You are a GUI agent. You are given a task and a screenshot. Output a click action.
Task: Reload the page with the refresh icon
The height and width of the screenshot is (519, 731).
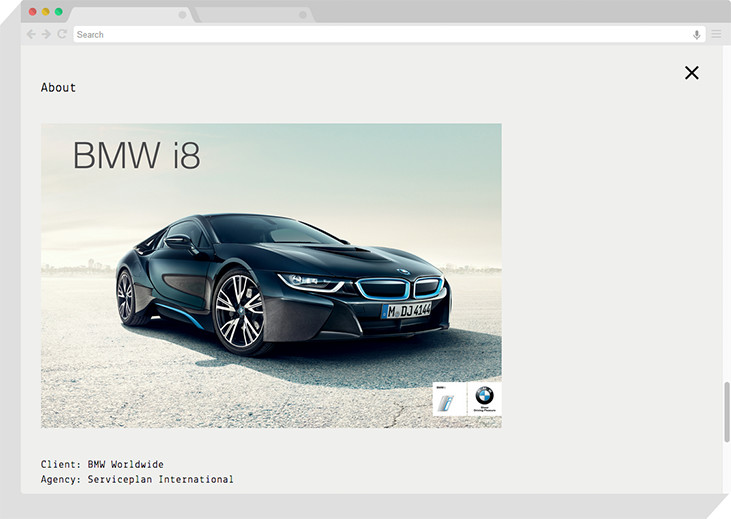62,34
